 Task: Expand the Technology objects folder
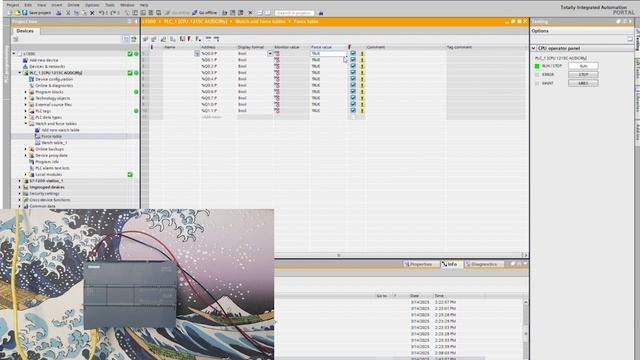(26, 98)
